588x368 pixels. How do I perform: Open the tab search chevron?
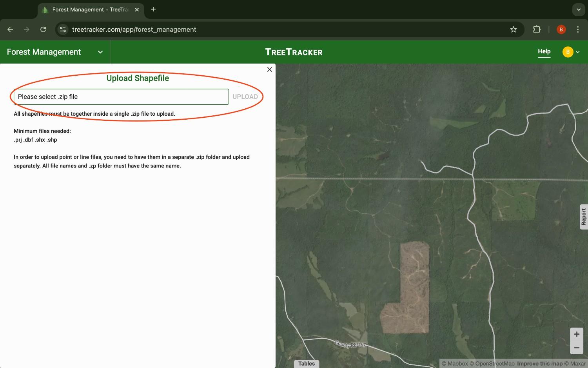pyautogui.click(x=578, y=9)
